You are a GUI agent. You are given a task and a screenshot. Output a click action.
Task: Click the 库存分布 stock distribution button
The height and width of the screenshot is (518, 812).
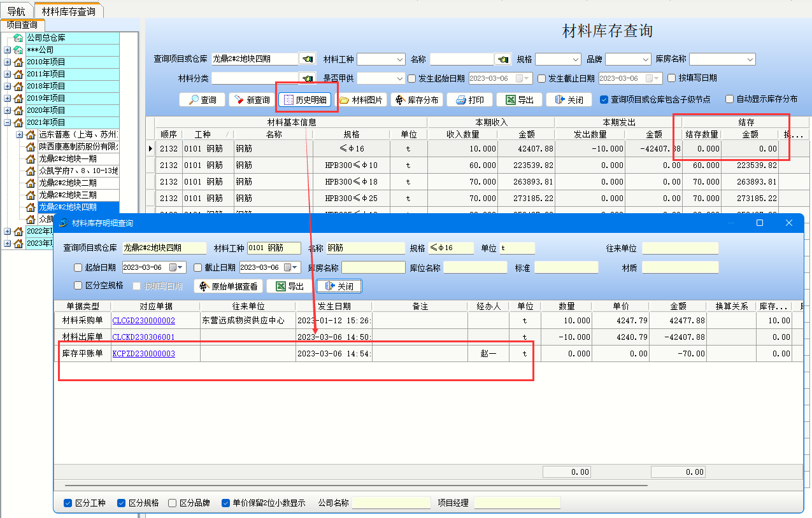[x=417, y=100]
